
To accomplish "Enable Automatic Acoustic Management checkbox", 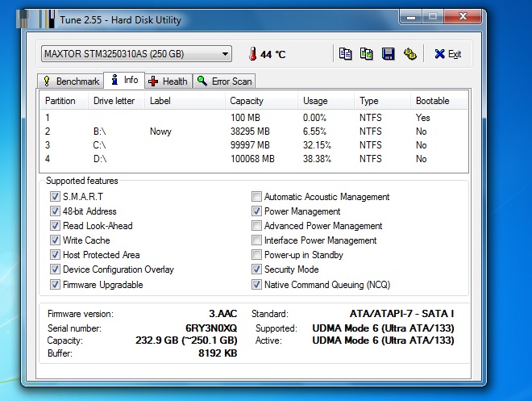I will tap(256, 197).
